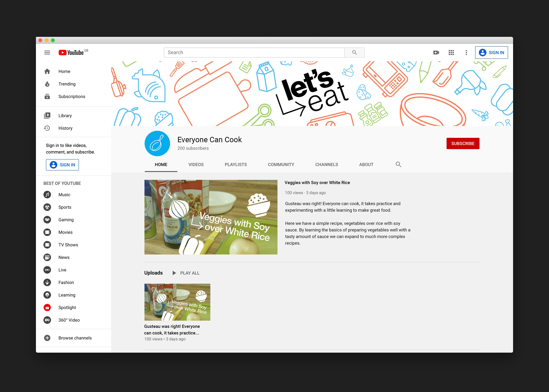The width and height of the screenshot is (549, 392).
Task: Open the YouTube apps grid
Action: click(x=451, y=52)
